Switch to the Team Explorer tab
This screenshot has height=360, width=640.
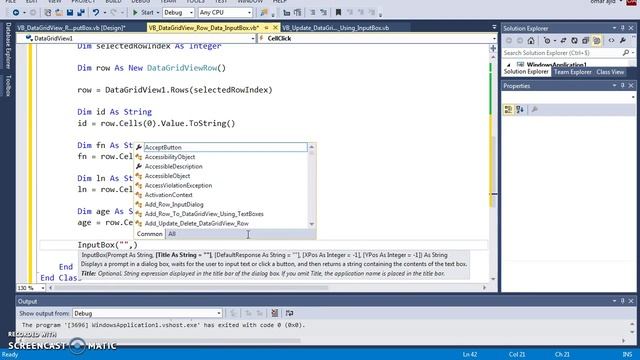[572, 72]
